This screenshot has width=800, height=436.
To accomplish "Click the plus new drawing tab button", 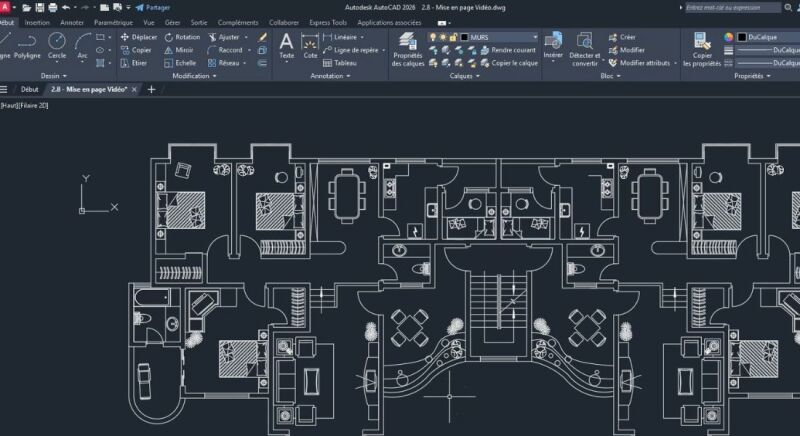I will click(x=151, y=89).
